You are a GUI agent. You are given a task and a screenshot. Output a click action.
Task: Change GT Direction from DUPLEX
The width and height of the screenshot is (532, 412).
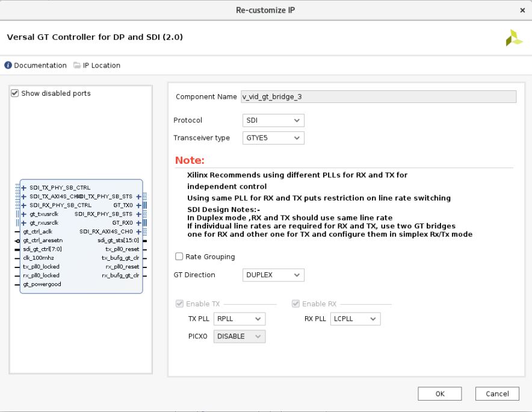click(x=273, y=275)
